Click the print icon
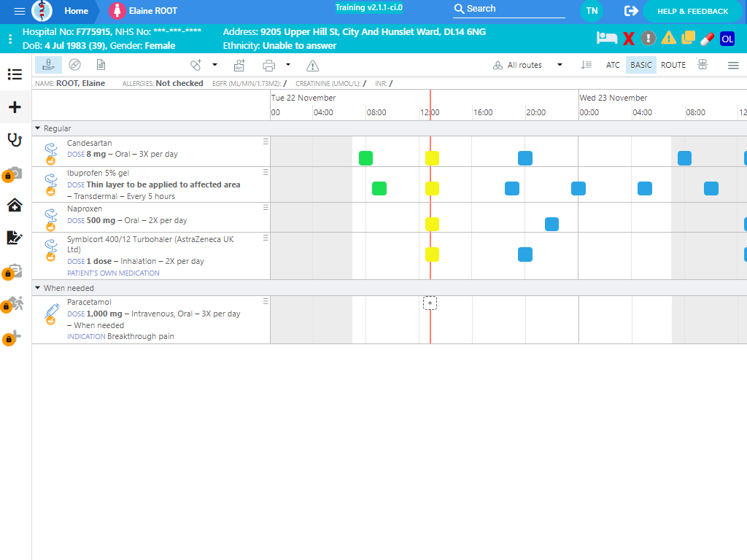The height and width of the screenshot is (560, 747). coord(269,65)
